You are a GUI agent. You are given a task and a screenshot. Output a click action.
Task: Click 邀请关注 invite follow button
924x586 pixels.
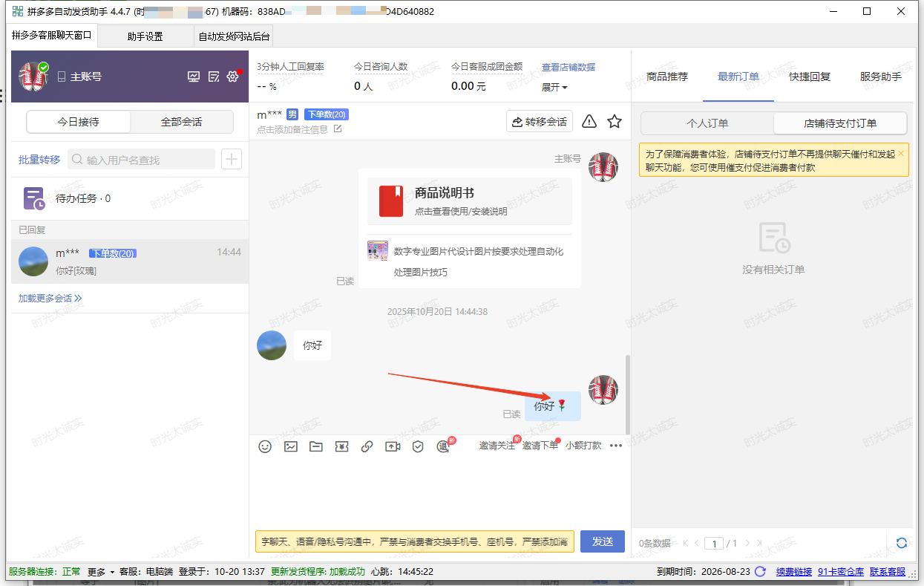click(x=497, y=446)
